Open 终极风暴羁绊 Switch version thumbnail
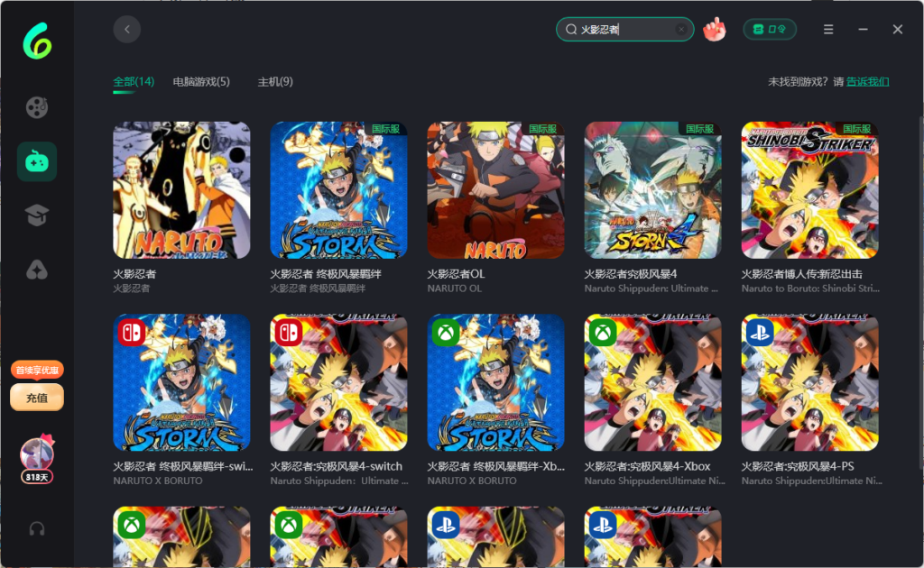 coord(181,382)
